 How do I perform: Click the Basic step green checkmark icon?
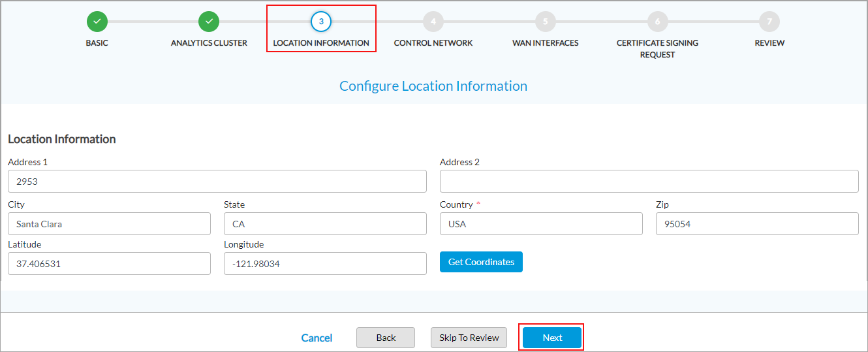click(97, 22)
